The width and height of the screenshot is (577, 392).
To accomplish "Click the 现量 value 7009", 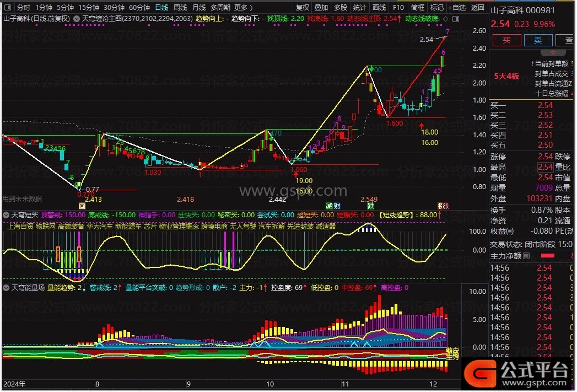I will pyautogui.click(x=544, y=188).
